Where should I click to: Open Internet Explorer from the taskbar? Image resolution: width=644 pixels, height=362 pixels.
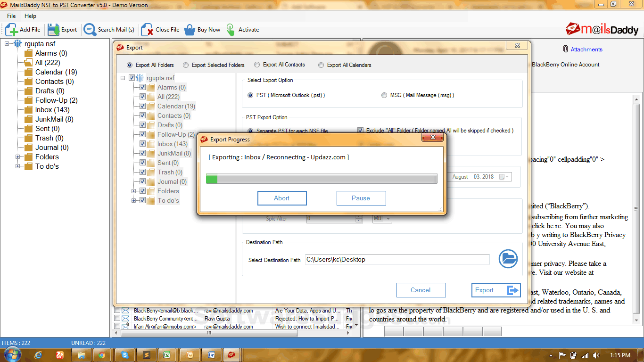pyautogui.click(x=39, y=355)
